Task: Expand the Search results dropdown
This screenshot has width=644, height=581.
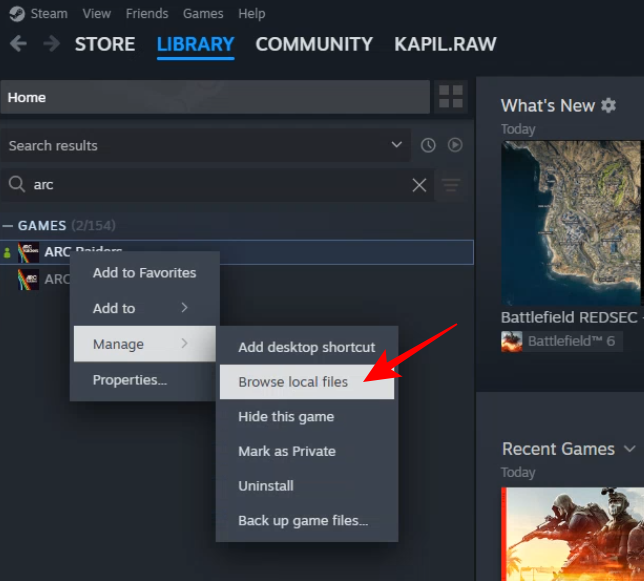Action: [x=397, y=145]
